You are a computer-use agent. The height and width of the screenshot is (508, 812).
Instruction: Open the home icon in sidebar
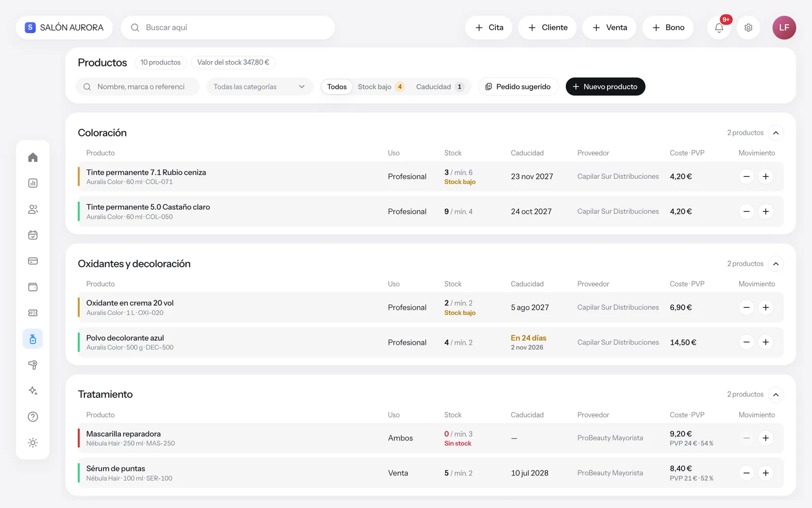click(33, 157)
